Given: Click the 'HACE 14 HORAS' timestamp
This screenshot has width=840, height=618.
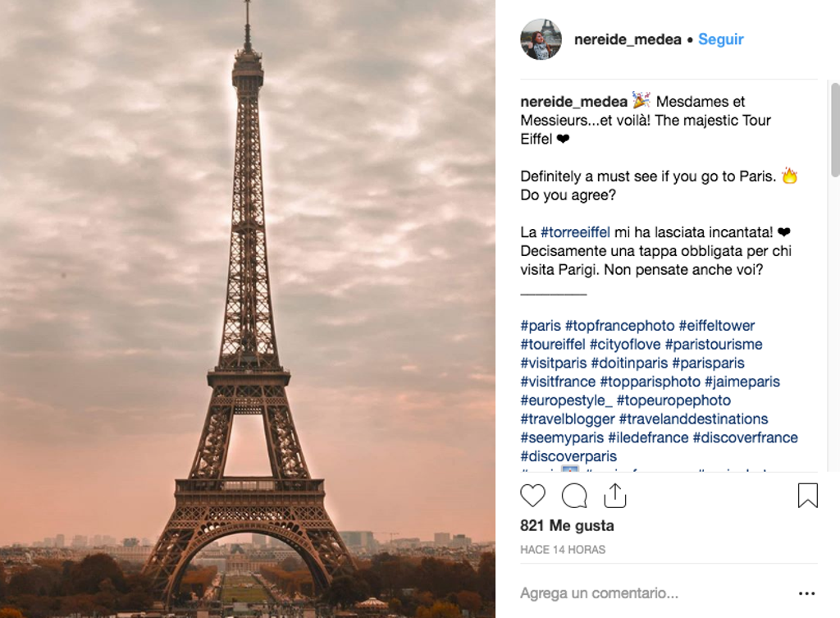Looking at the screenshot, I should coord(562,549).
